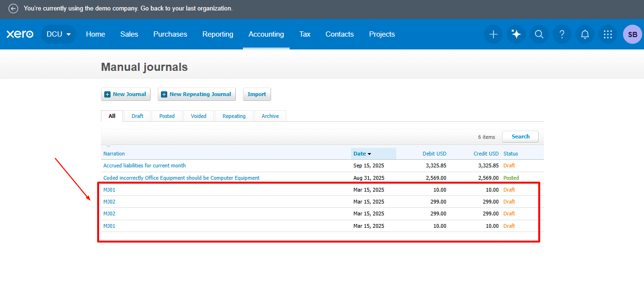Click the AI assistant sparkle icon

(516, 34)
